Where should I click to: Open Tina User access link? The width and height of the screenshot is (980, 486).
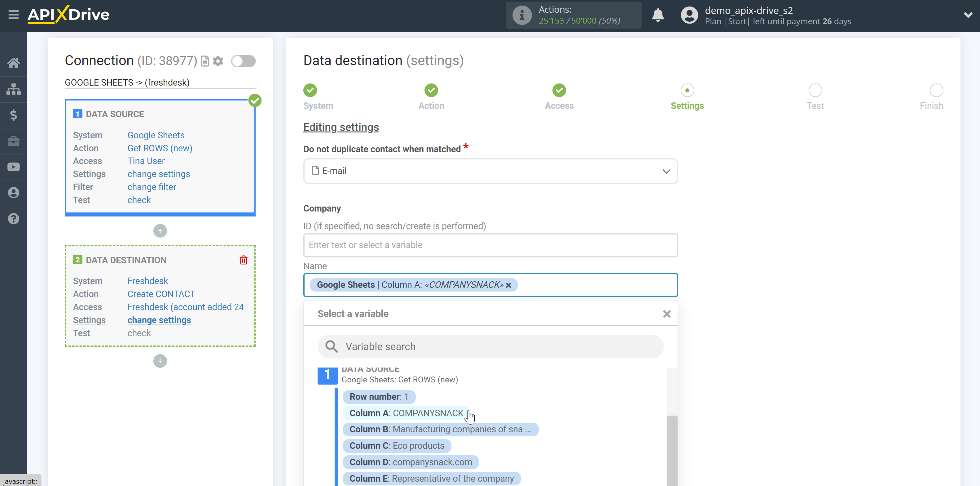[x=146, y=161]
